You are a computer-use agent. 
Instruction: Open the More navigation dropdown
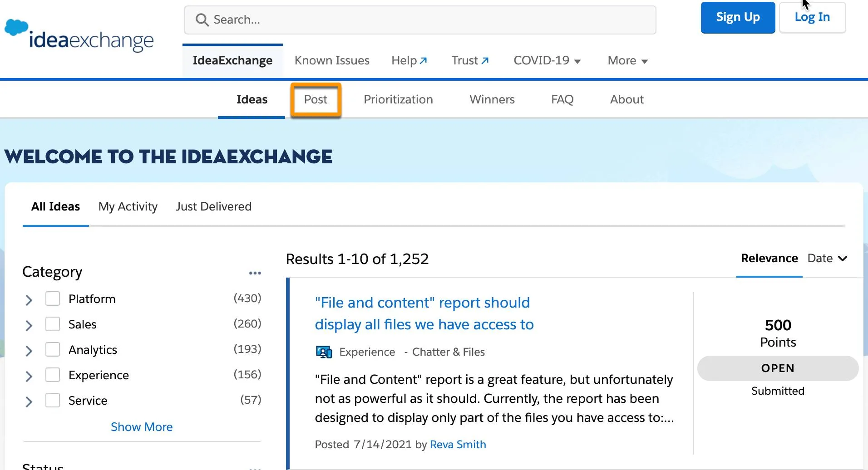click(627, 60)
